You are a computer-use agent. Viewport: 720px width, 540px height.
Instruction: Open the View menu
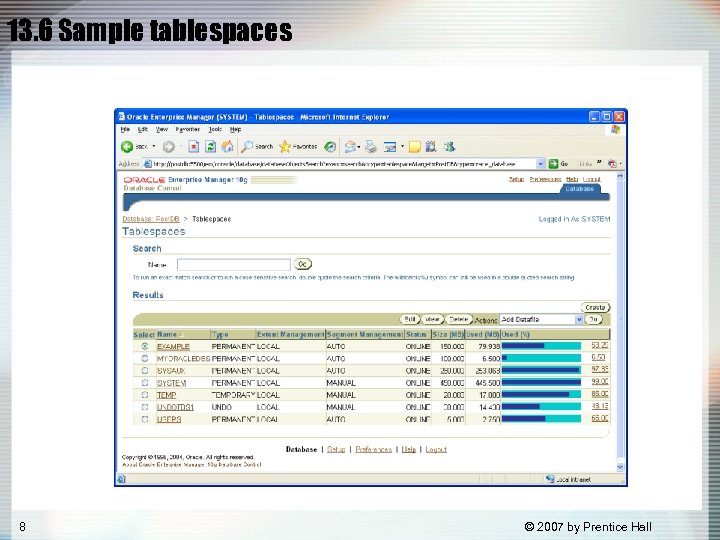tap(162, 129)
